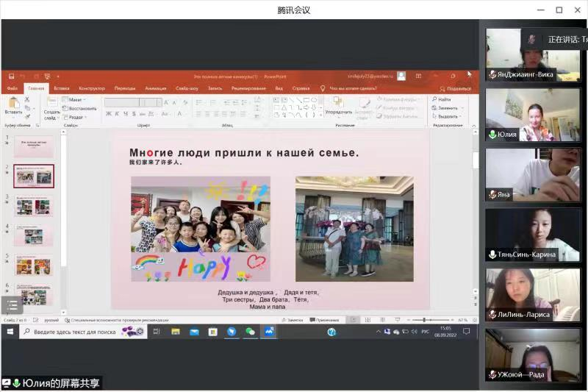The image size is (588, 392).
Task: Click the ribbon display options icon in title bar
Action: point(418,76)
